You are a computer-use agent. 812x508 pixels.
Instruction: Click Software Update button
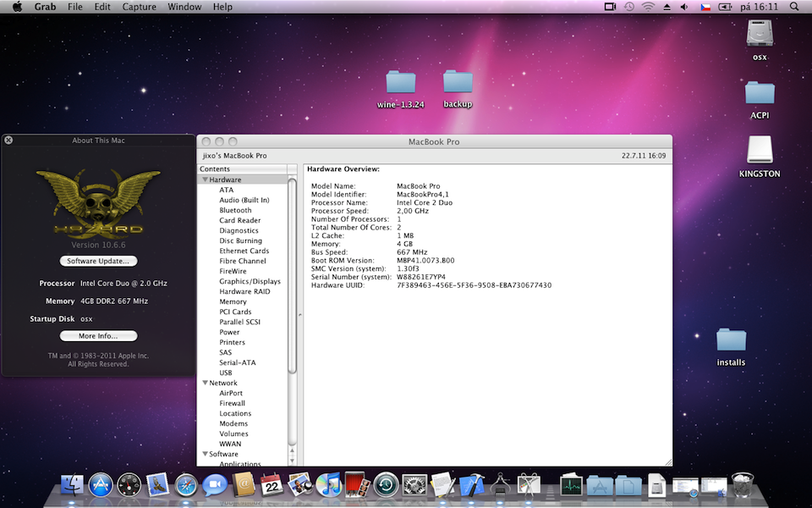98,261
